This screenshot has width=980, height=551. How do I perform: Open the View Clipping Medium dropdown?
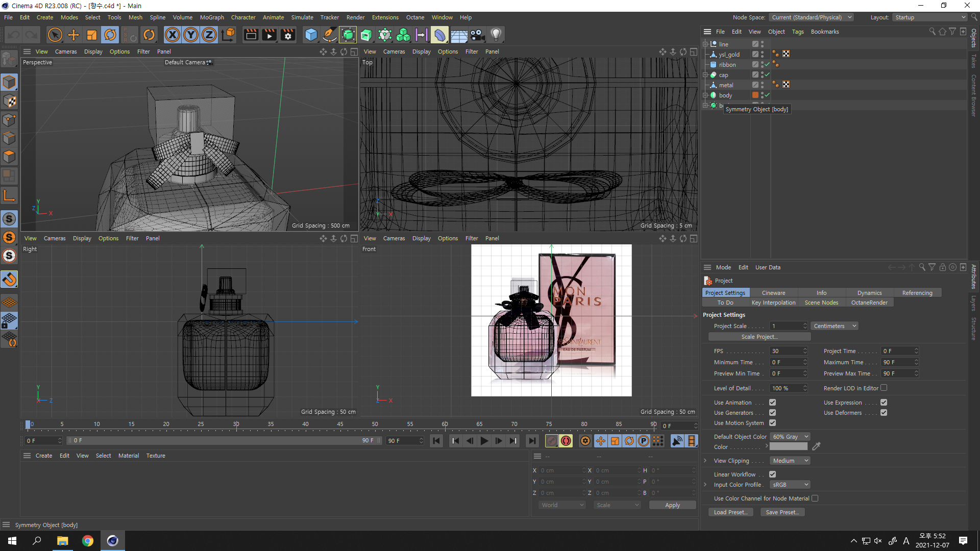[790, 461]
